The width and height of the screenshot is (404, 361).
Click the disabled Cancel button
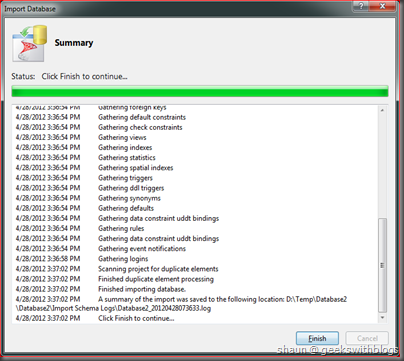tap(367, 338)
